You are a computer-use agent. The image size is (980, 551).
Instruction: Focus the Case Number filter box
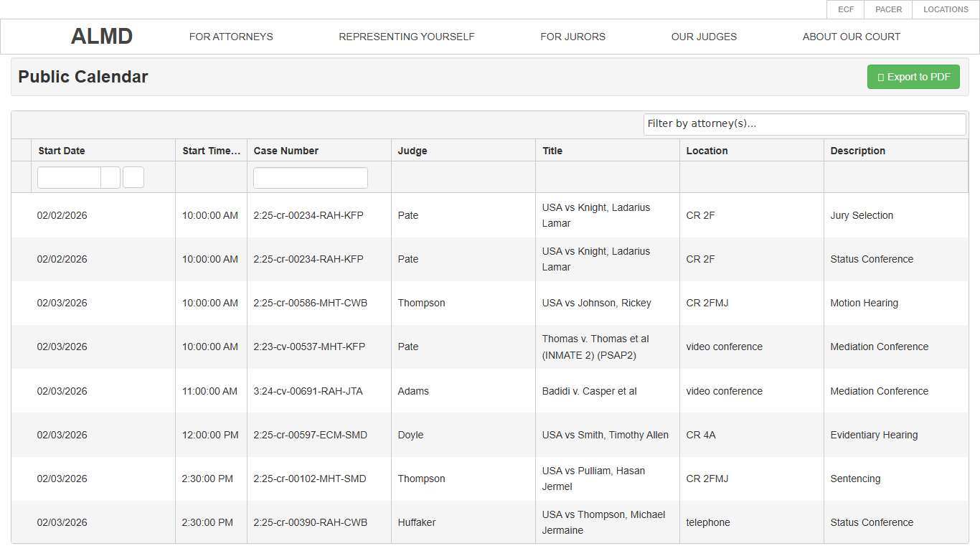(310, 178)
